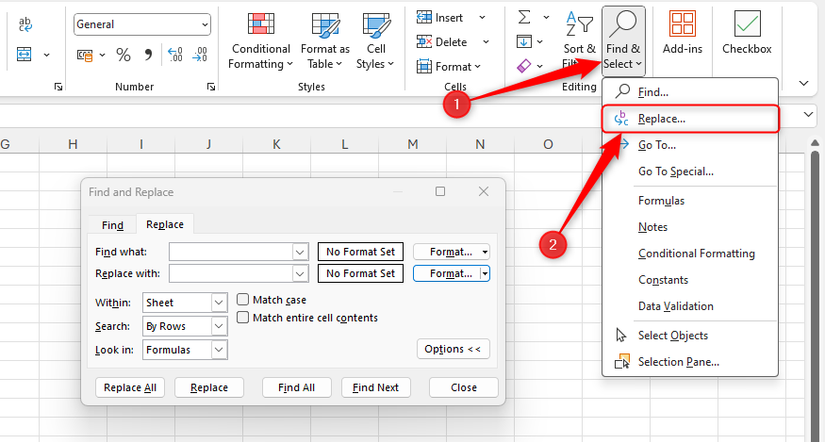Image resolution: width=825 pixels, height=442 pixels.
Task: Choose Go To... from the menu
Action: point(689,145)
